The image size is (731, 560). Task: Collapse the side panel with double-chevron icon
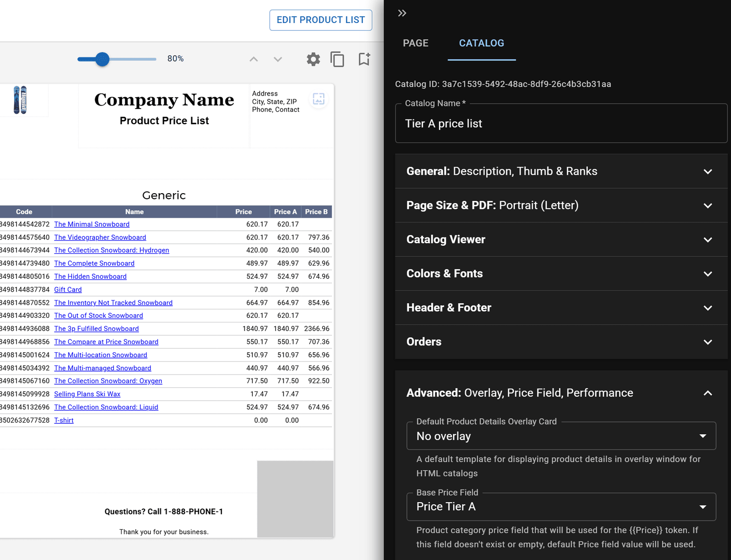tap(402, 13)
